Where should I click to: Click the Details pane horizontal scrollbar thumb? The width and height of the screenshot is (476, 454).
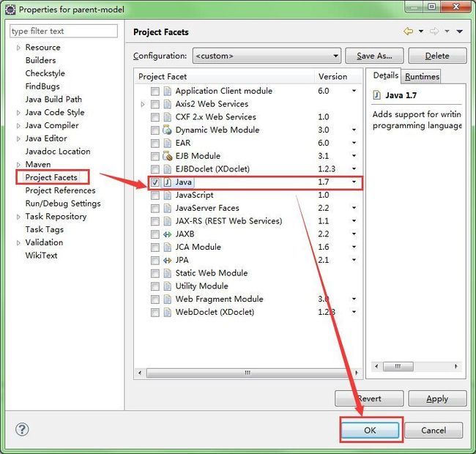(398, 366)
